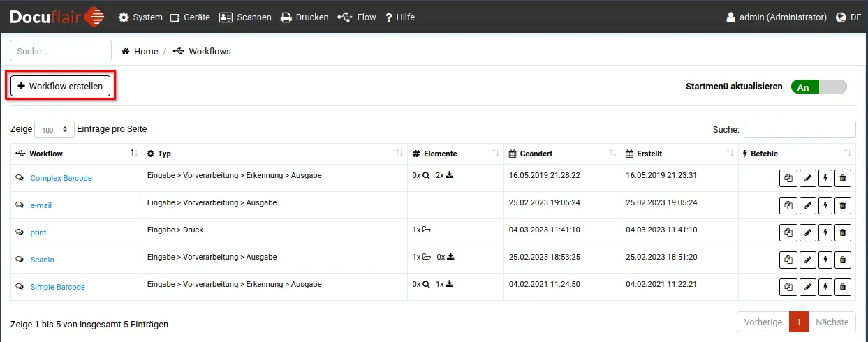This screenshot has height=342, width=868.
Task: Edit Simple Barcode workflow with pencil icon
Action: 807,288
